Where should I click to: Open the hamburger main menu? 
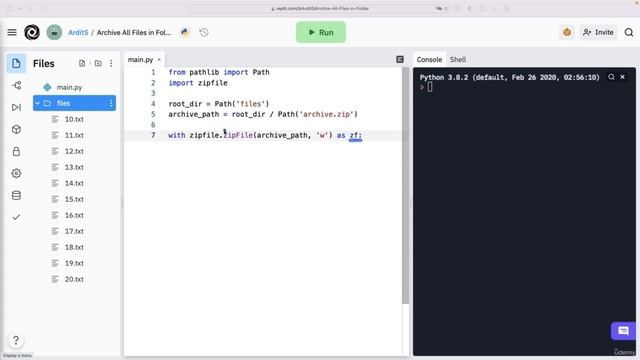12,32
